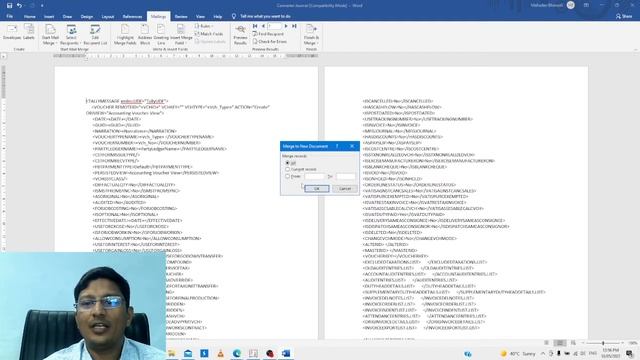Open VLC media player from the taskbar
Screen dimensions: 640x360
pyautogui.click(x=220, y=353)
